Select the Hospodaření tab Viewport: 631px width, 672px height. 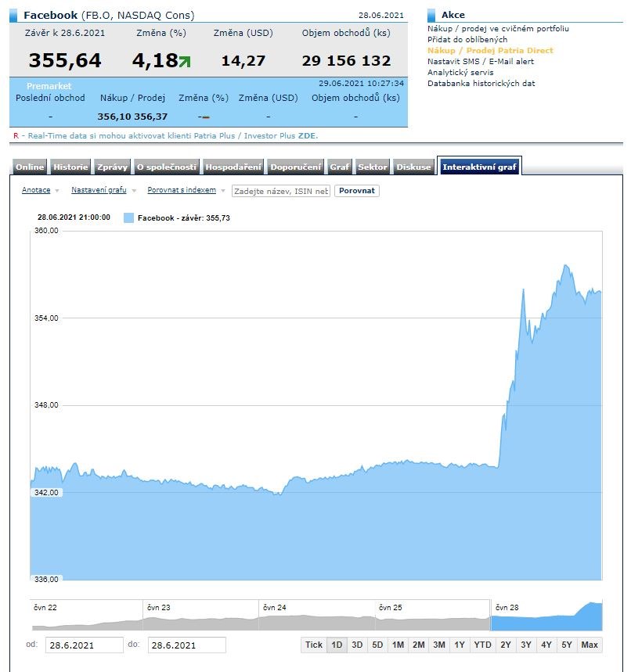(233, 167)
